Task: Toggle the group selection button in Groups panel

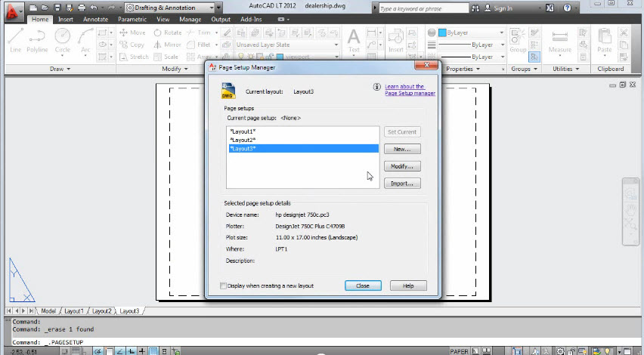Action: 534,57
